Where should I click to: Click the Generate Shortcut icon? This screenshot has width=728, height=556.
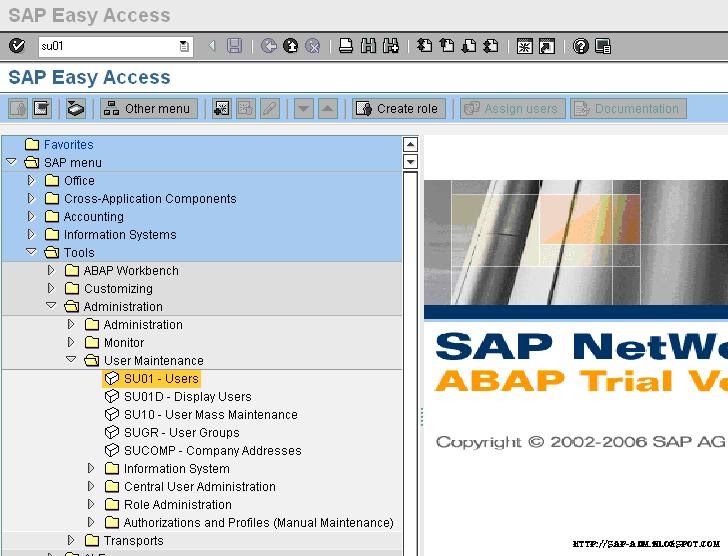point(547,46)
